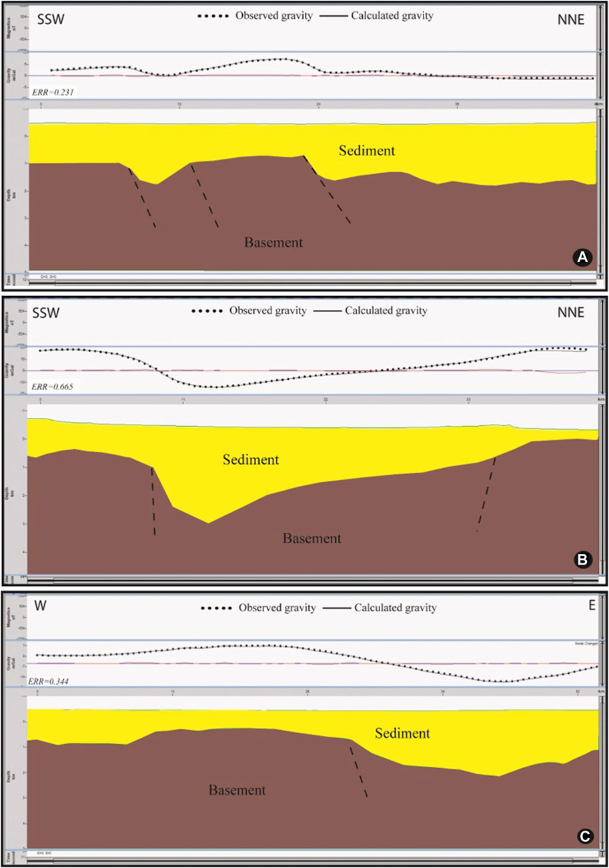The image size is (609, 868).
Task: Click Calculated gravity legend text in panel A
Action: click(394, 15)
